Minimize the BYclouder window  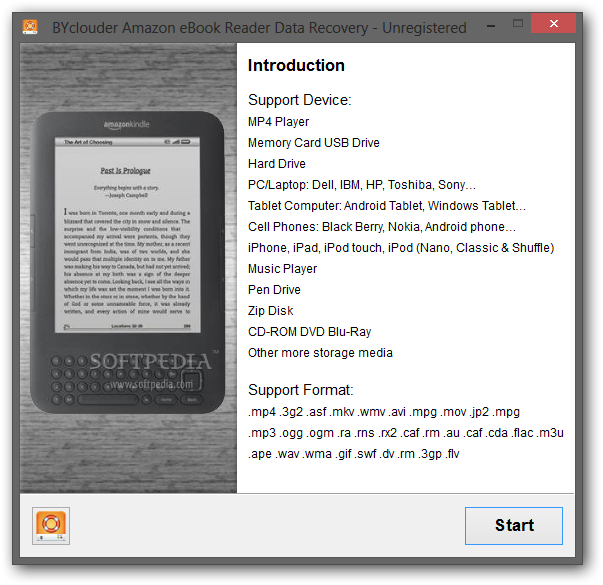tap(491, 26)
